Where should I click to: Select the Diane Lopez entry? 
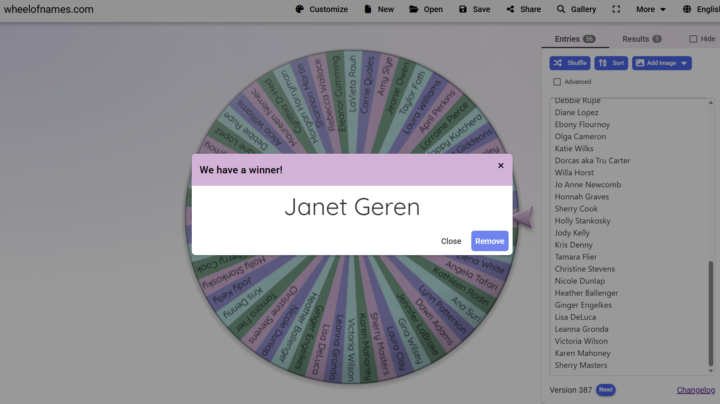tap(576, 112)
